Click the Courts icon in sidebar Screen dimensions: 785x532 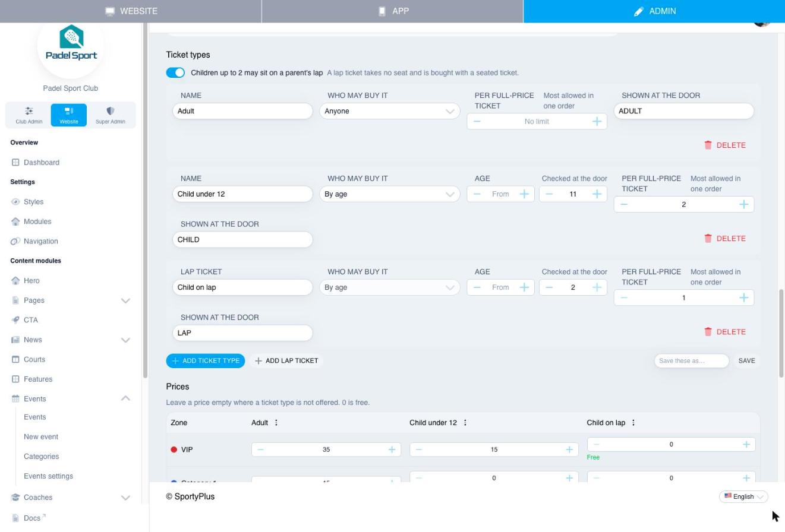coord(15,359)
